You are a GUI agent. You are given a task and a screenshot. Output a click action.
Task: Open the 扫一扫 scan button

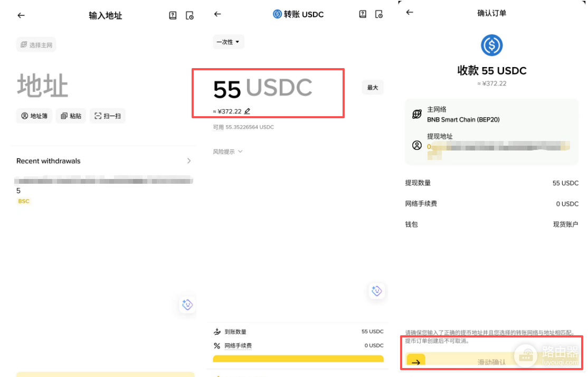tap(108, 116)
